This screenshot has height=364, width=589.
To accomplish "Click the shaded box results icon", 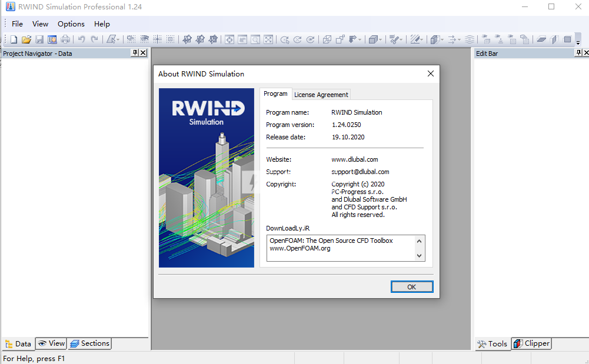I will pos(435,39).
